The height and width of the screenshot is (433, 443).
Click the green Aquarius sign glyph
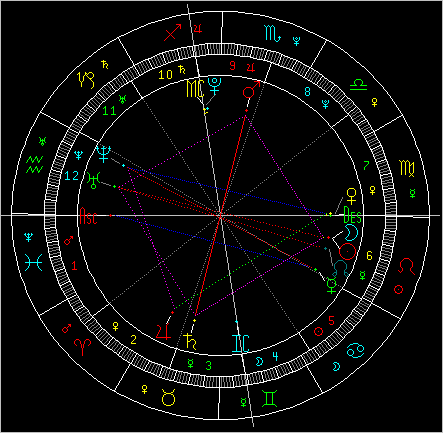[35, 164]
